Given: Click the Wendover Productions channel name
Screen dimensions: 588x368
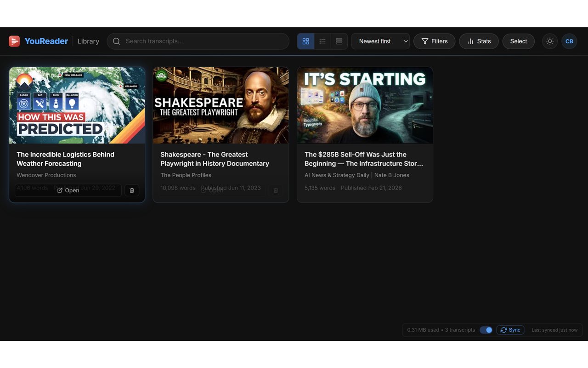Looking at the screenshot, I should [46, 175].
